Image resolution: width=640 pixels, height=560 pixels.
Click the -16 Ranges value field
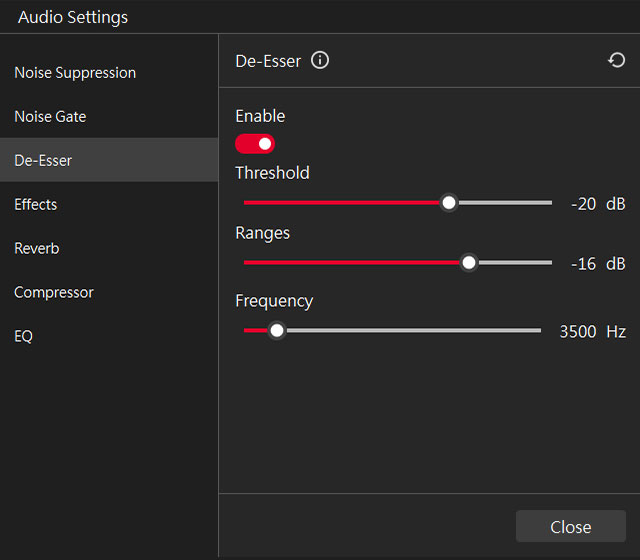(x=584, y=264)
